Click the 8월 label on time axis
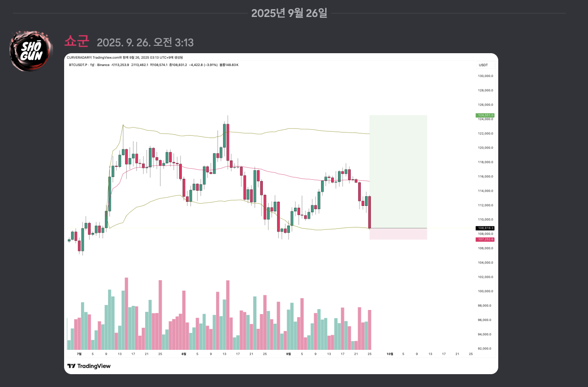This screenshot has height=387, width=588. 184,354
